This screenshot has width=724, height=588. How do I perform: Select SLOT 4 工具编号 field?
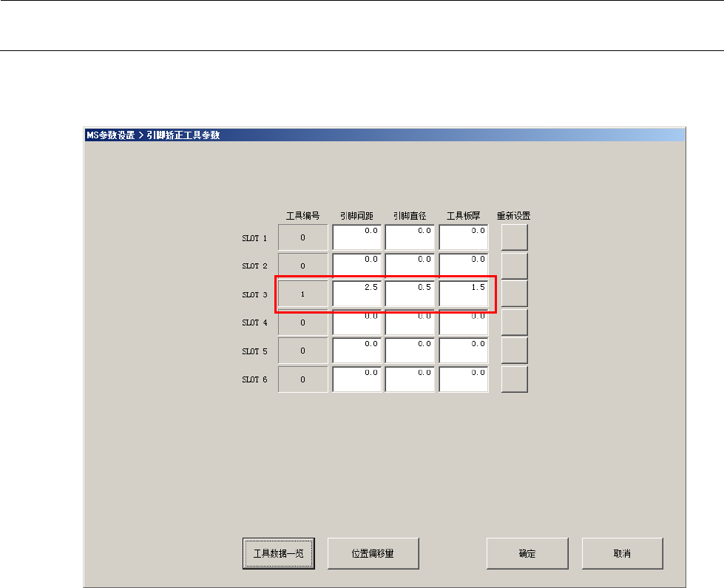(x=303, y=322)
